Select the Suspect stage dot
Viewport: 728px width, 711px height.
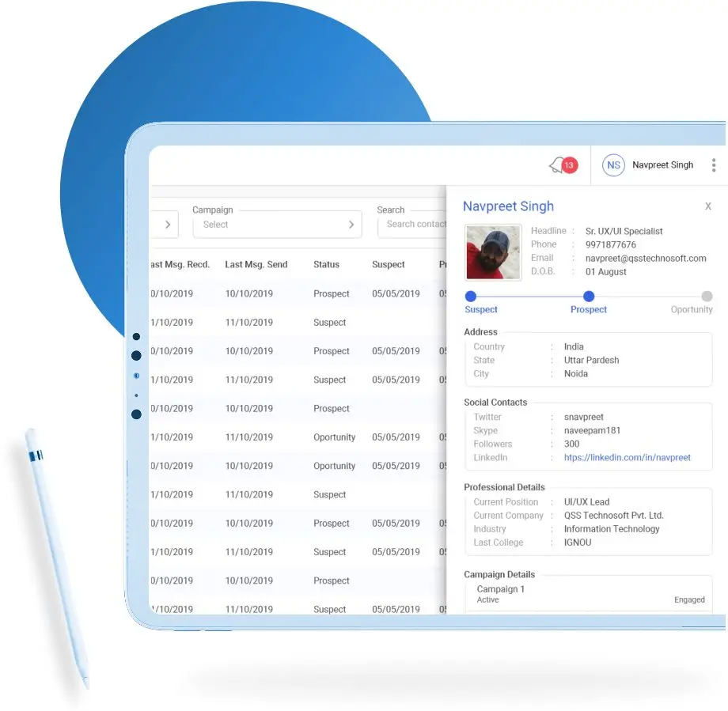[x=471, y=297]
